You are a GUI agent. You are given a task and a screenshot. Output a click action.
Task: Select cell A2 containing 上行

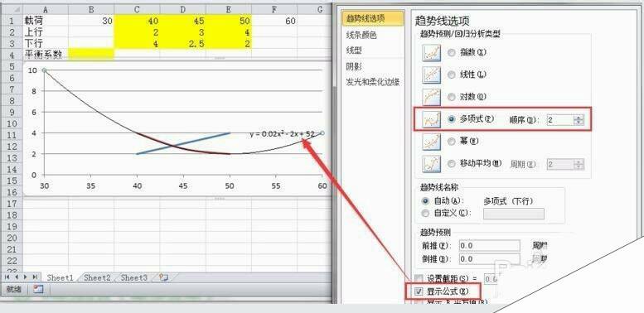tap(46, 31)
